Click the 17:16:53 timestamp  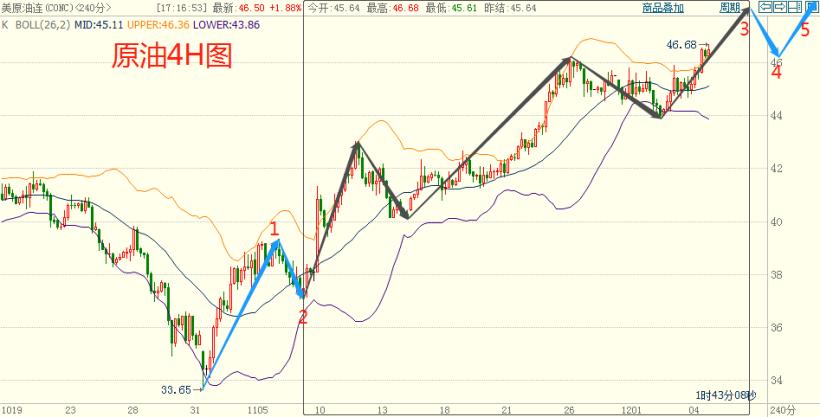point(181,8)
